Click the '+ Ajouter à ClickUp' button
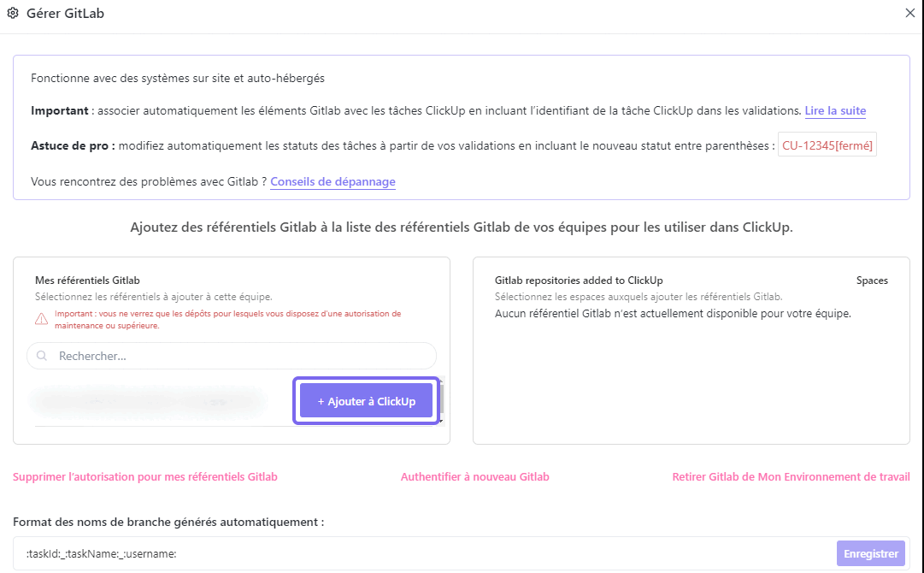Image resolution: width=924 pixels, height=573 pixels. pos(366,400)
